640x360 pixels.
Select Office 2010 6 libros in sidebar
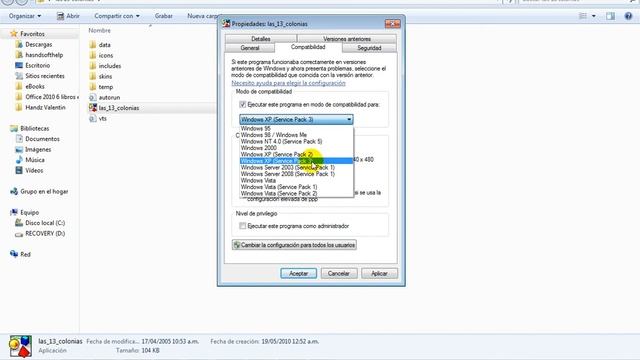pyautogui.click(x=51, y=97)
